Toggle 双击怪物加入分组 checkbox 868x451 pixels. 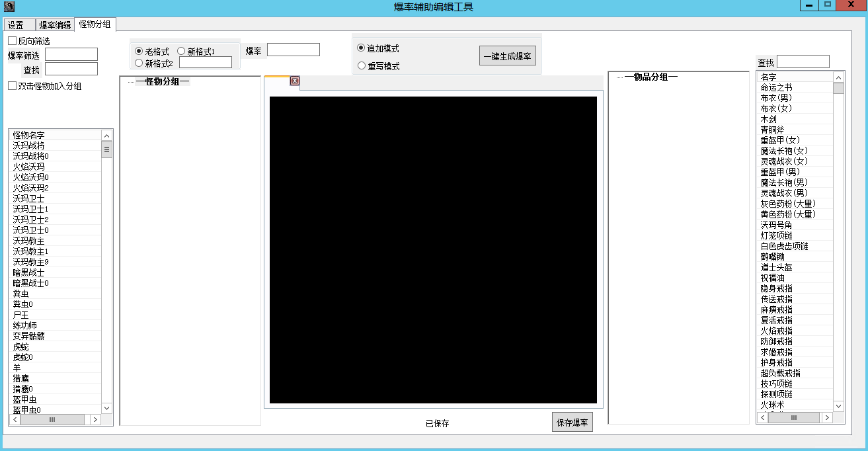coord(12,86)
